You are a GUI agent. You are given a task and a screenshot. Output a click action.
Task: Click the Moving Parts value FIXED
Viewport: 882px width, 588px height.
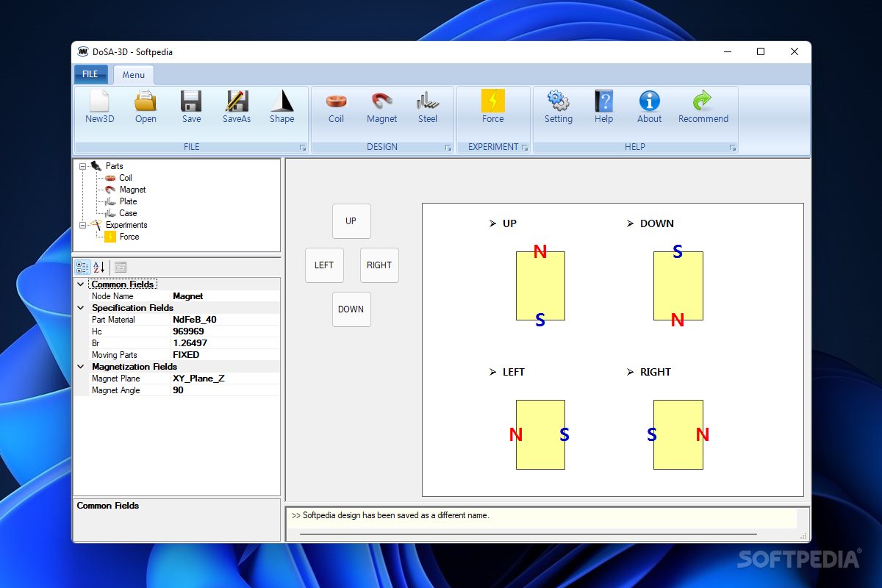(225, 355)
